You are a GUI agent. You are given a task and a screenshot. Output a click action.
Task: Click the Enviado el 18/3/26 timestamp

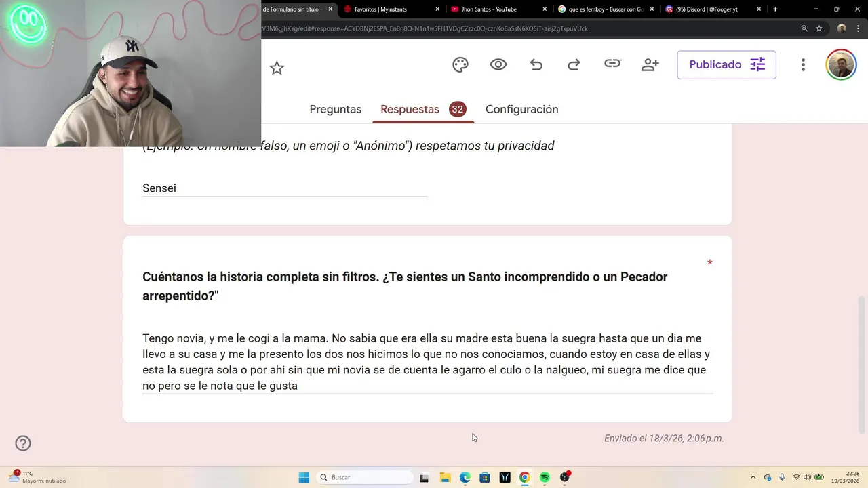[x=664, y=439]
